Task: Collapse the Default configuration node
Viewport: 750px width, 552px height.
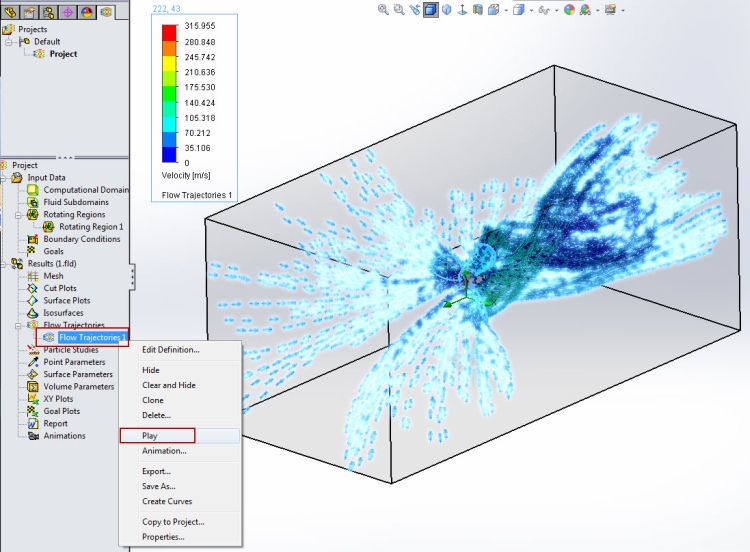Action: point(9,42)
